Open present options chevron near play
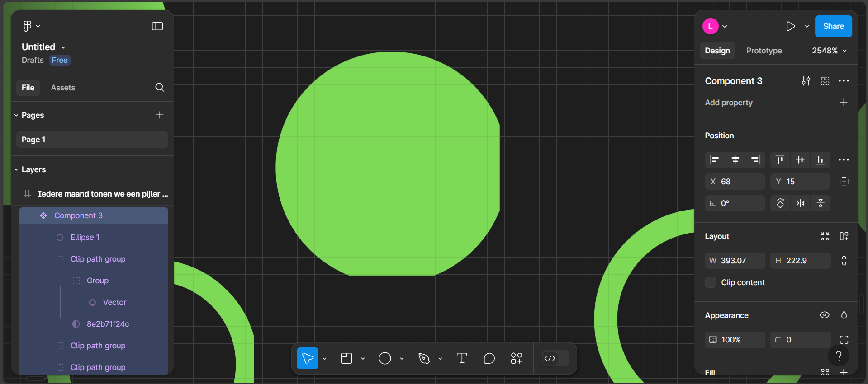The width and height of the screenshot is (868, 384). point(807,26)
